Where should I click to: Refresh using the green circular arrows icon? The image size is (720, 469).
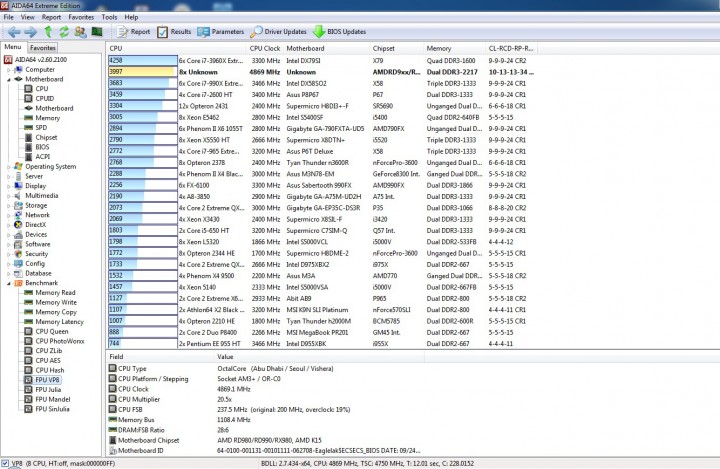click(x=64, y=32)
